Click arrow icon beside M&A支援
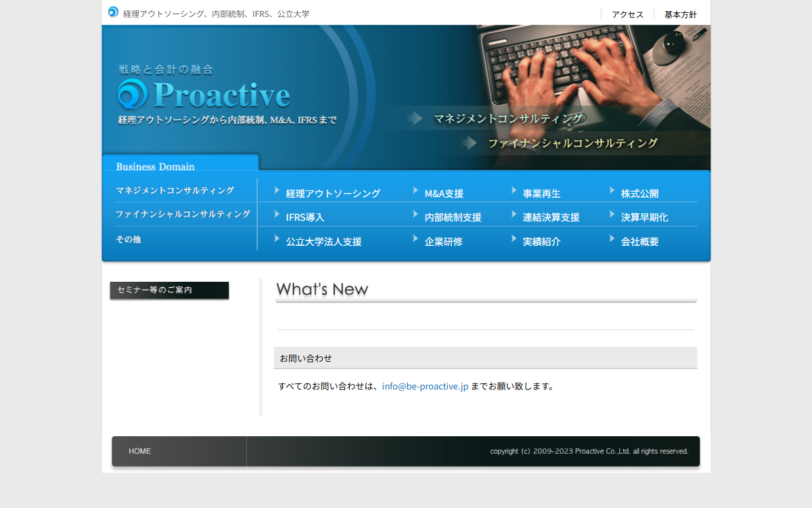Viewport: 812px width, 508px height. click(x=415, y=190)
